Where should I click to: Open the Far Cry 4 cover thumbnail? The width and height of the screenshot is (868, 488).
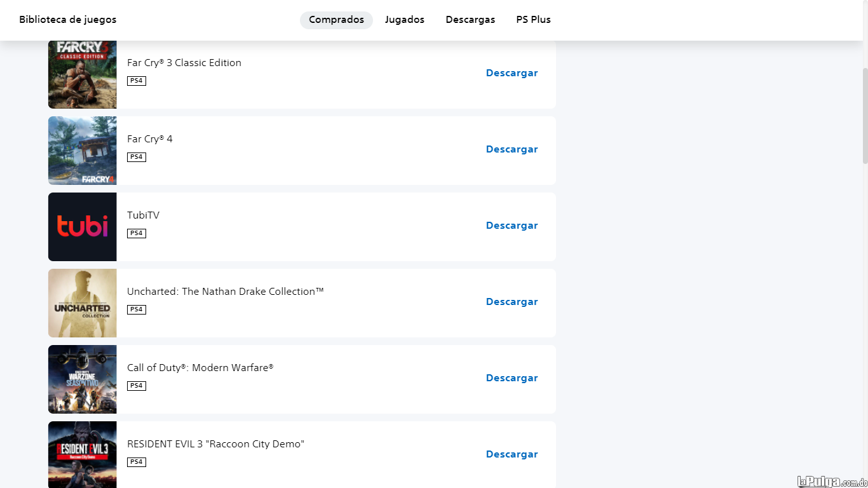83,151
